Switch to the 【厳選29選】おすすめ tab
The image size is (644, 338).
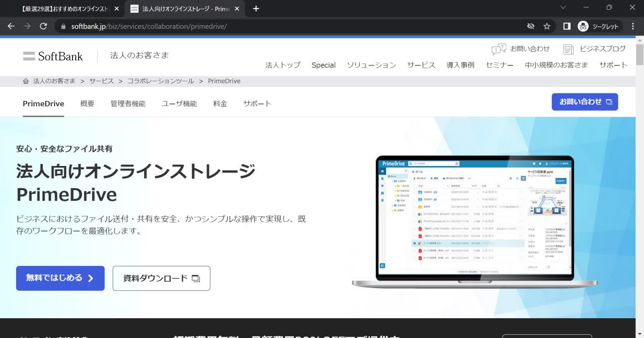(x=66, y=8)
